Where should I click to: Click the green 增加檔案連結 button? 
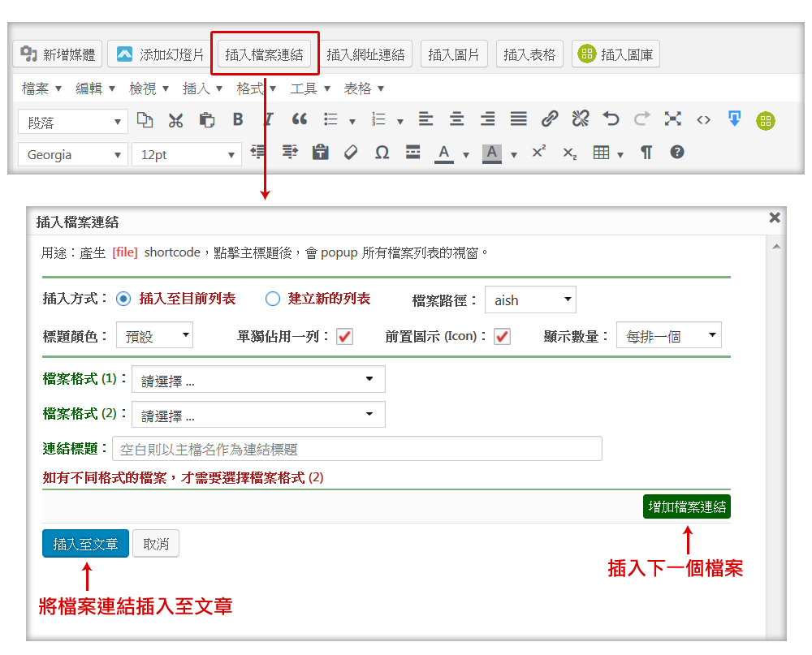(x=686, y=506)
